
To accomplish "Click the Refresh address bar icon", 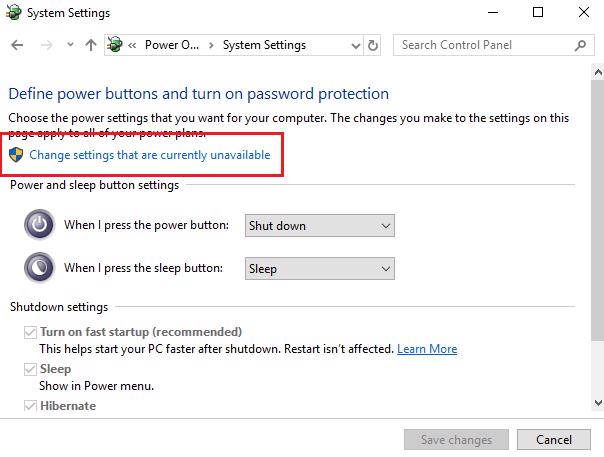I will coord(374,45).
